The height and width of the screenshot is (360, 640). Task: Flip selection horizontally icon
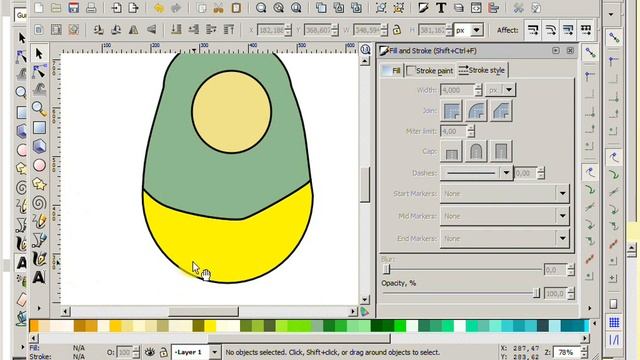[133, 30]
